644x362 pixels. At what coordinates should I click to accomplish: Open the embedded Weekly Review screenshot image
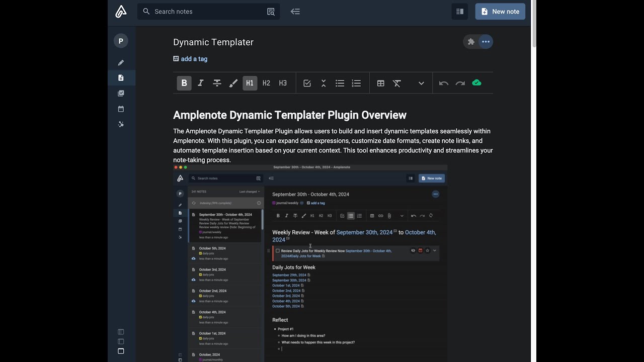pos(310,263)
